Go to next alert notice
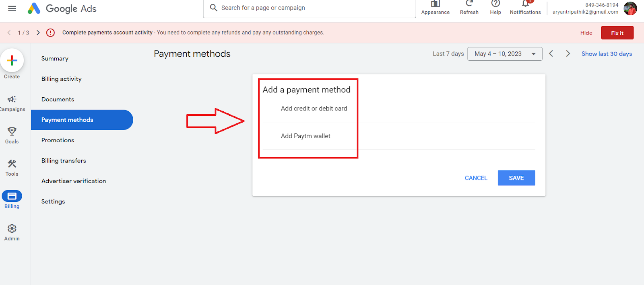 [38, 33]
